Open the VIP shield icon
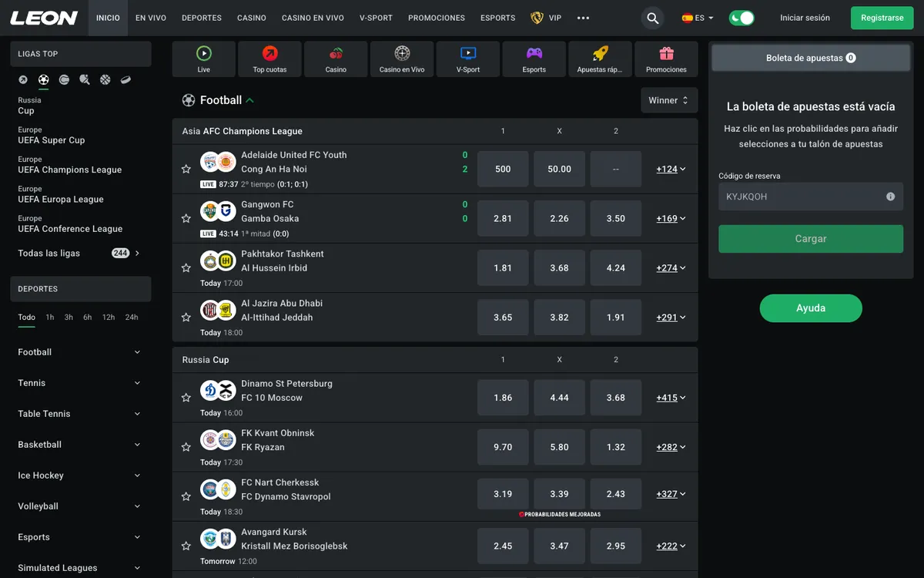 coord(537,18)
